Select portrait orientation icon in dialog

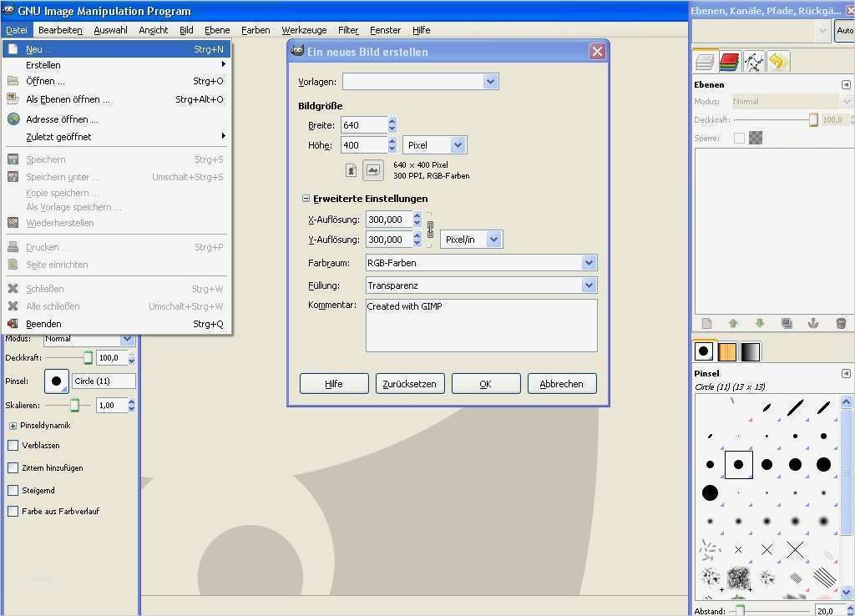[352, 170]
